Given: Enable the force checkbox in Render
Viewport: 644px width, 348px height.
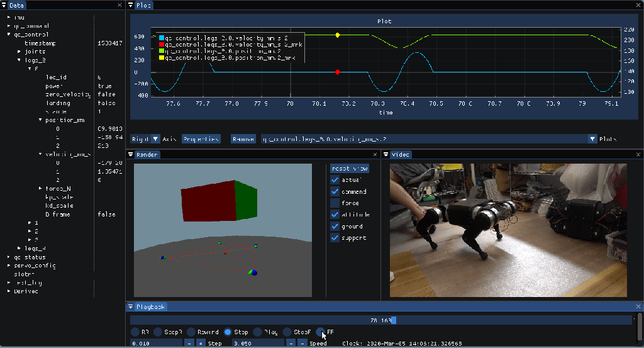Looking at the screenshot, I should [x=335, y=203].
